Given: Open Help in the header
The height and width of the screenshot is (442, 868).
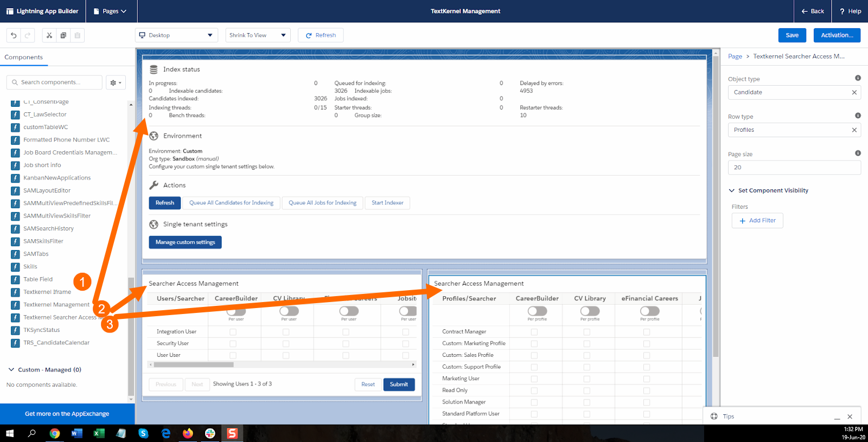Looking at the screenshot, I should [x=850, y=11].
